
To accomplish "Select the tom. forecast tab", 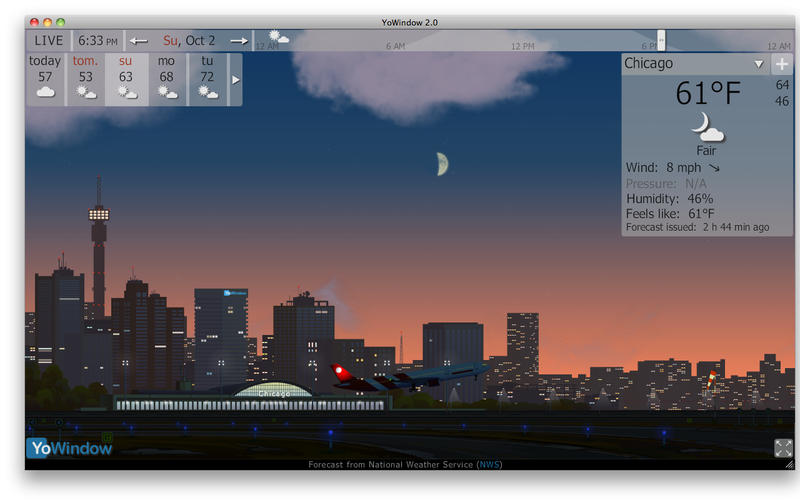I will [85, 79].
